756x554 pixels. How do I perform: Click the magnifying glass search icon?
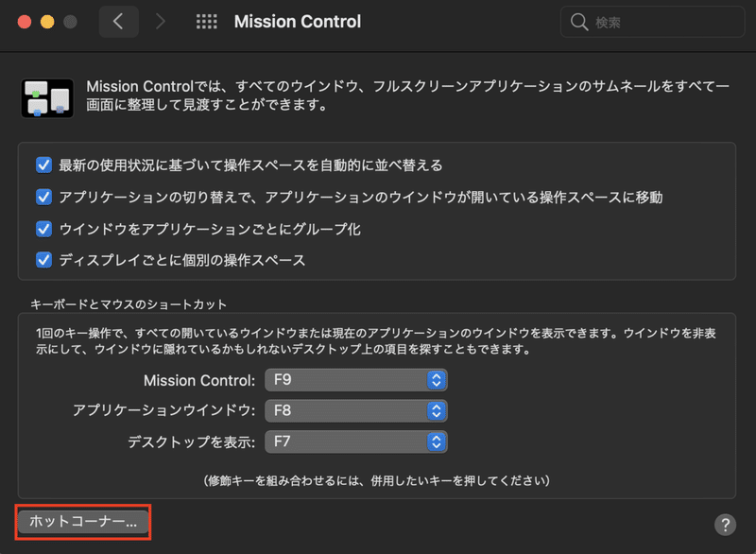pos(579,22)
